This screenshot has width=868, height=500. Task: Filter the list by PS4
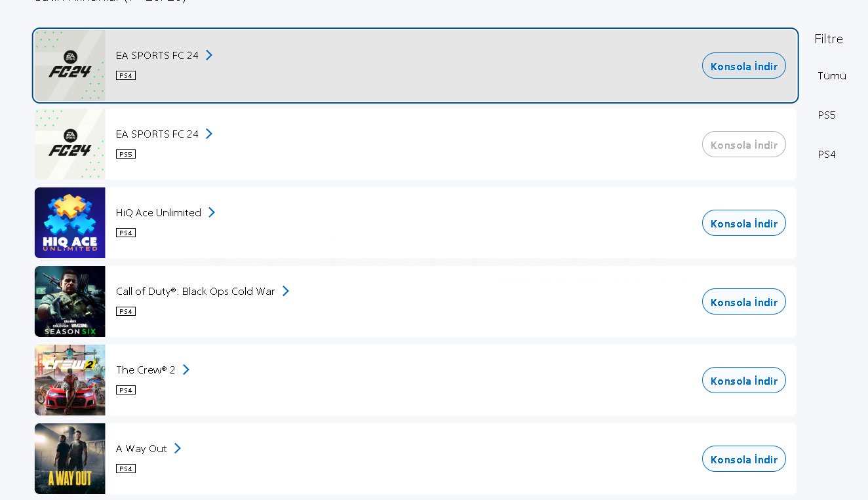(x=827, y=155)
